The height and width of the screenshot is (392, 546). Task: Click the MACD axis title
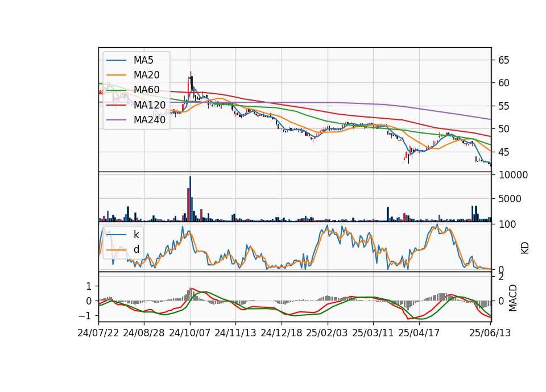pos(512,298)
